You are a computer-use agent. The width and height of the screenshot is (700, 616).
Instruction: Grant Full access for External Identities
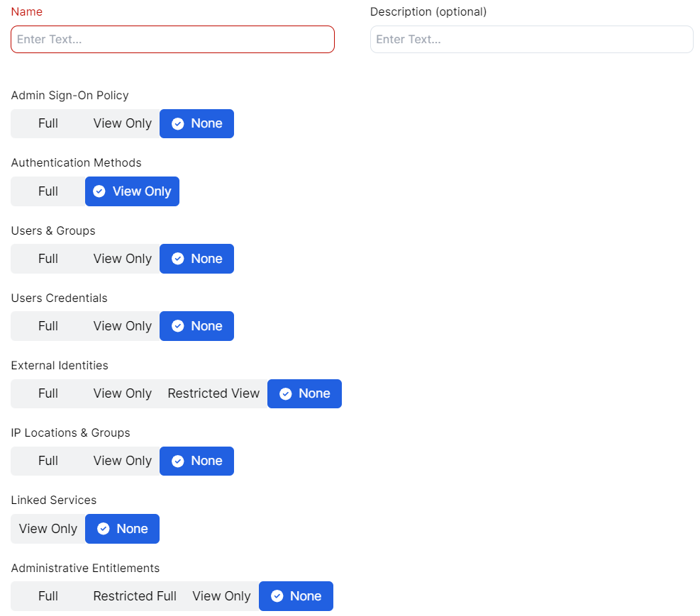pos(48,393)
